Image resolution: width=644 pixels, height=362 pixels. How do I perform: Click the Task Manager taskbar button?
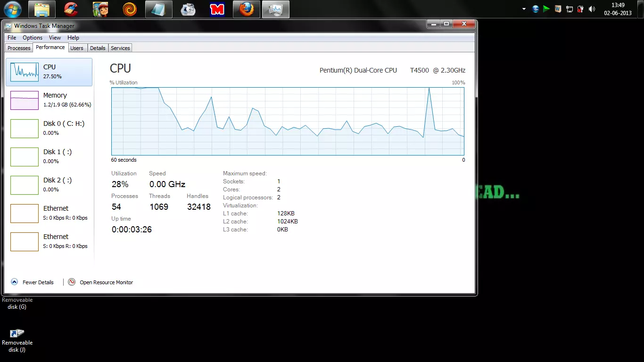tap(276, 9)
